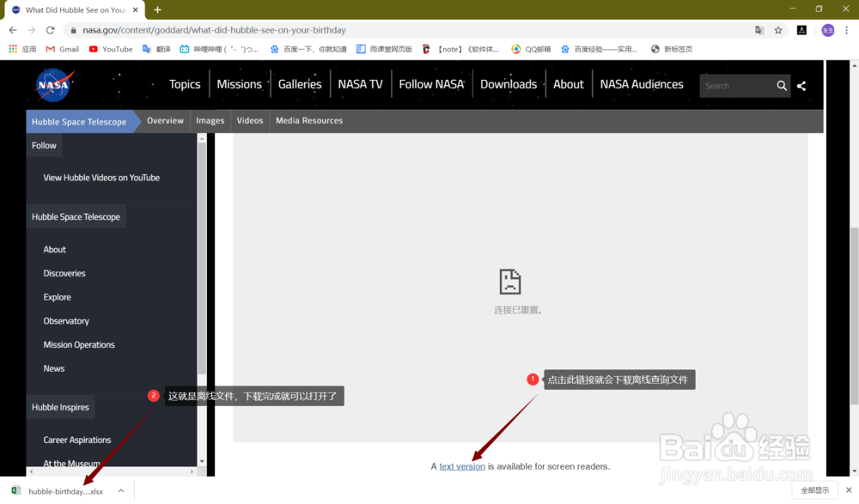Open the News sidebar link
The image size is (859, 504).
click(x=53, y=368)
